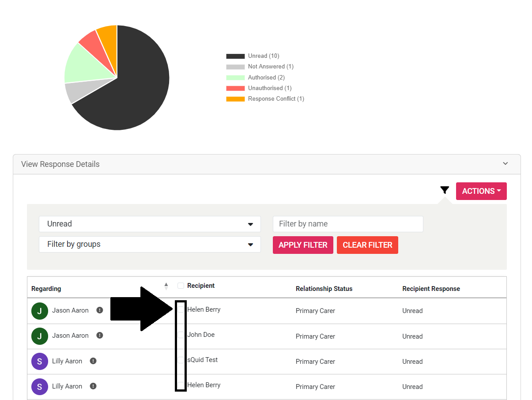Image resolution: width=532 pixels, height=400 pixels.
Task: Click the black filter funnel icon
Action: click(445, 190)
